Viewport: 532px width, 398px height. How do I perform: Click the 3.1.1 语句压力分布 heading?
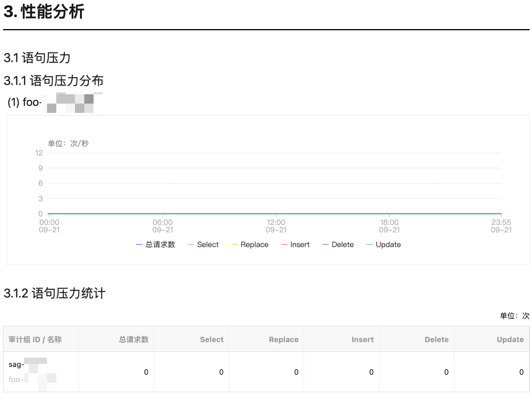click(x=54, y=81)
